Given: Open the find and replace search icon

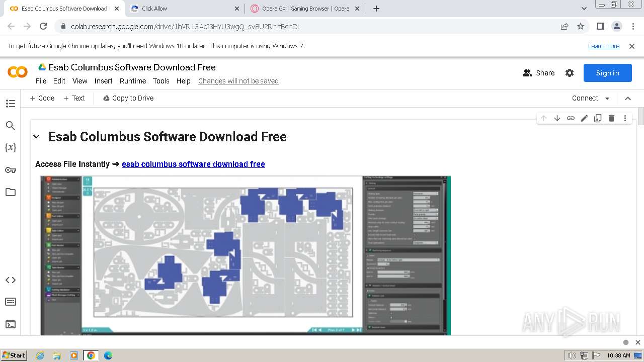Looking at the screenshot, I should point(10,126).
